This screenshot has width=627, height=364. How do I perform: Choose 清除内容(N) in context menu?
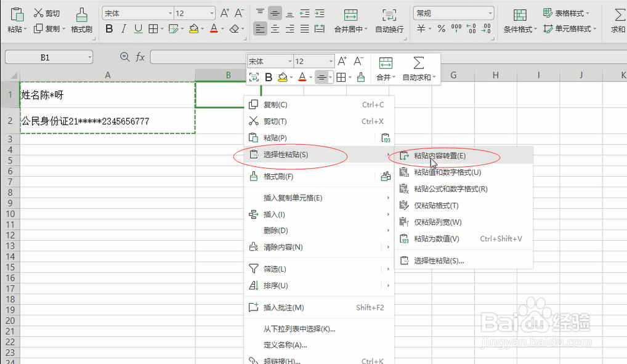[x=318, y=247]
